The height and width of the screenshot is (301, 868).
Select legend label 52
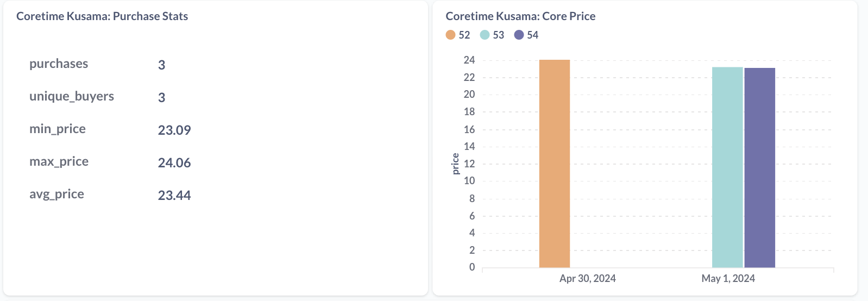click(464, 35)
